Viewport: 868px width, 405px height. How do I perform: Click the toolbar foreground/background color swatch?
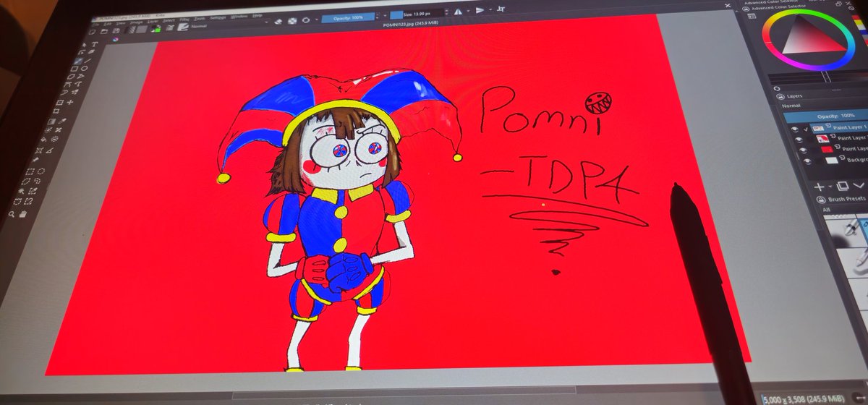156,29
